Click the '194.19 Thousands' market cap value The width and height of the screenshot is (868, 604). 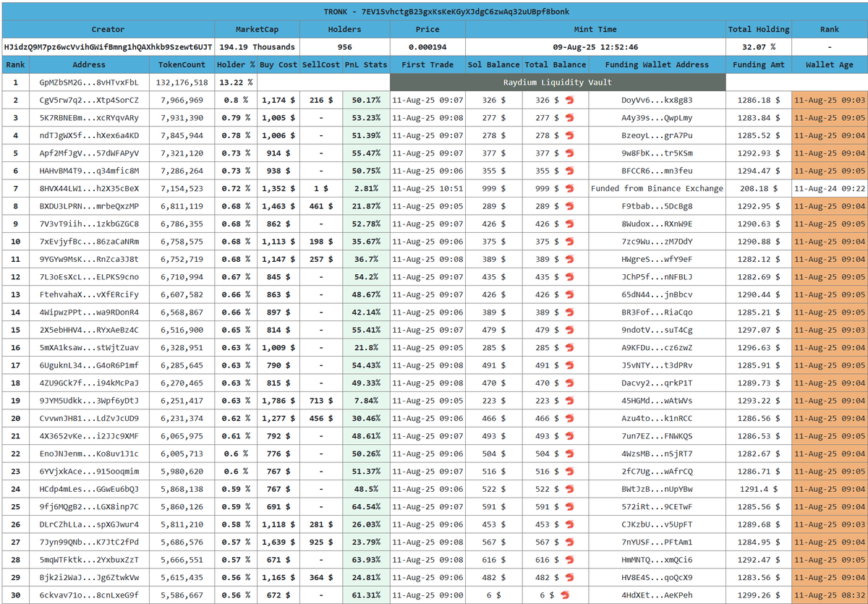pyautogui.click(x=257, y=47)
